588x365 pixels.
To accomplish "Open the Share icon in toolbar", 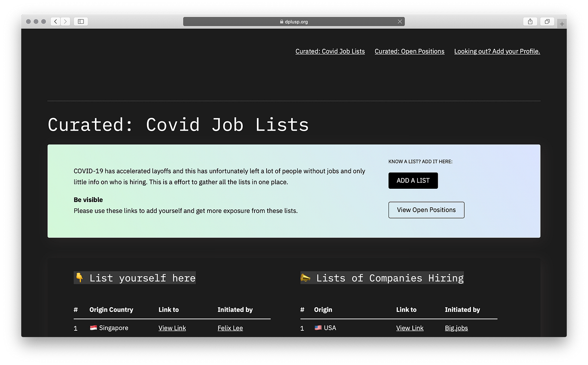I will (530, 21).
